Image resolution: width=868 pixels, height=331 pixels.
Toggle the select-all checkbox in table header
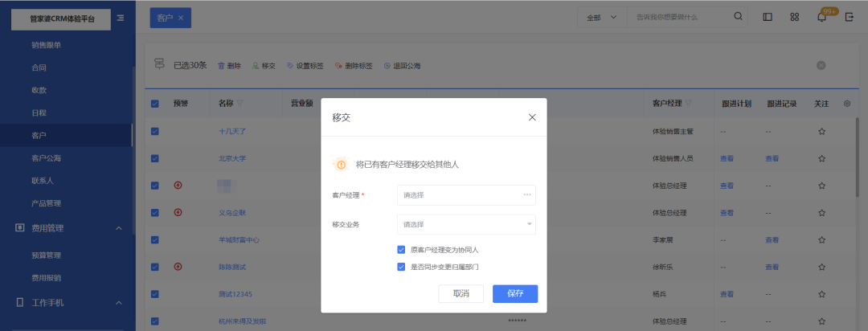pos(155,104)
